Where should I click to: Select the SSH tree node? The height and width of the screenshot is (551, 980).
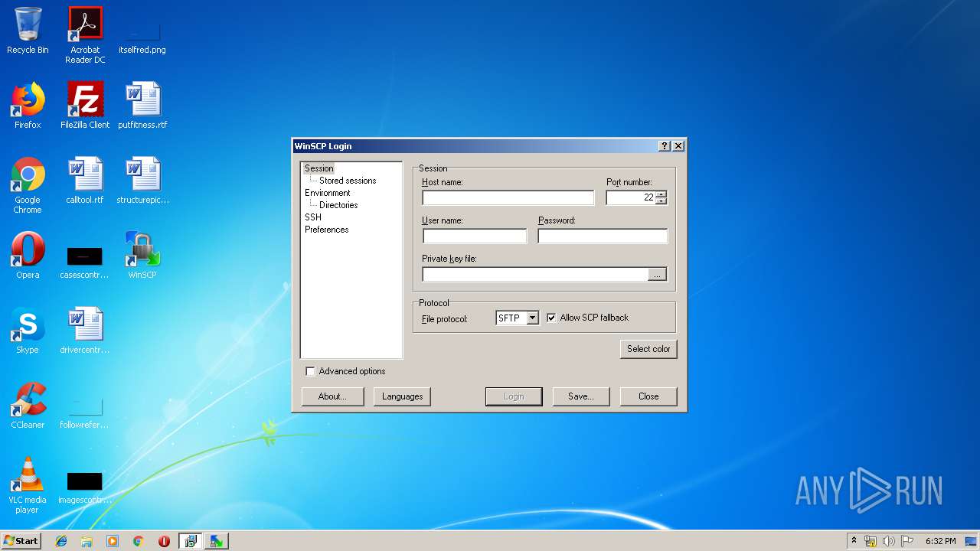click(x=313, y=217)
